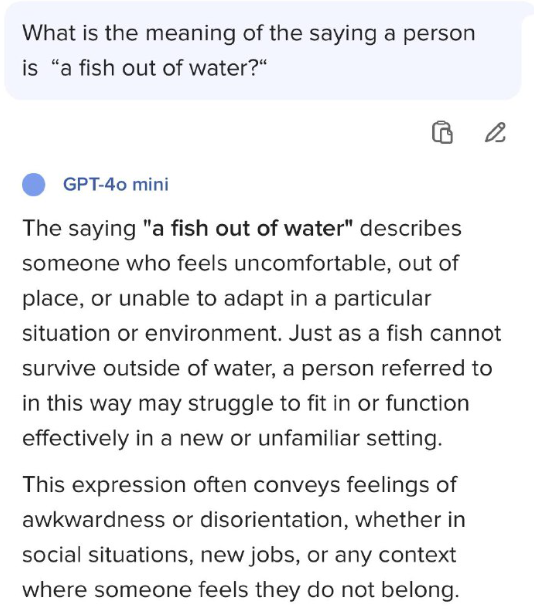
Task: Click the word "disorientation" in second paragraph
Action: 274,520
